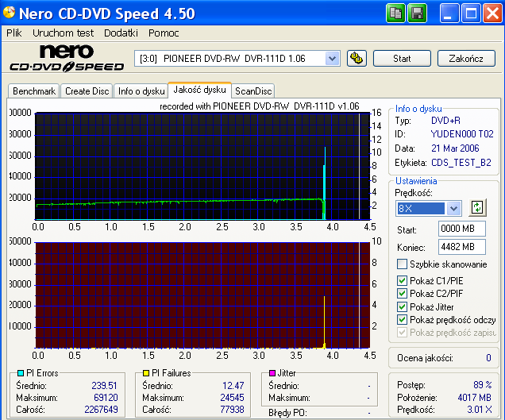Click PI Errors Całość value 2267649
This screenshot has height=420, width=505.
pos(101,410)
